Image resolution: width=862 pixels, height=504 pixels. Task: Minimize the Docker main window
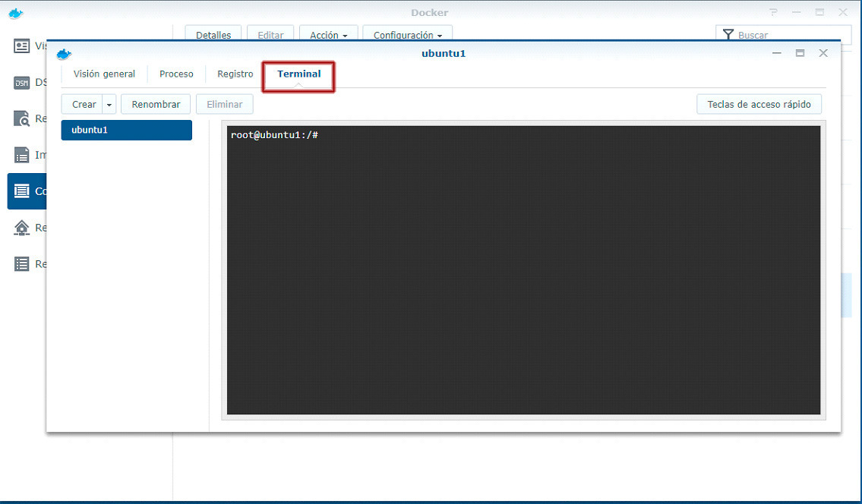coord(796,12)
